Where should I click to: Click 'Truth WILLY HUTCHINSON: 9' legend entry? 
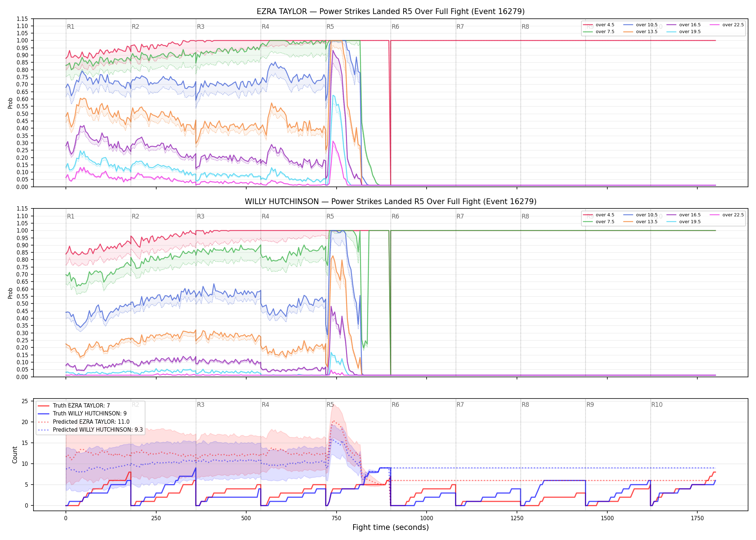(x=82, y=414)
